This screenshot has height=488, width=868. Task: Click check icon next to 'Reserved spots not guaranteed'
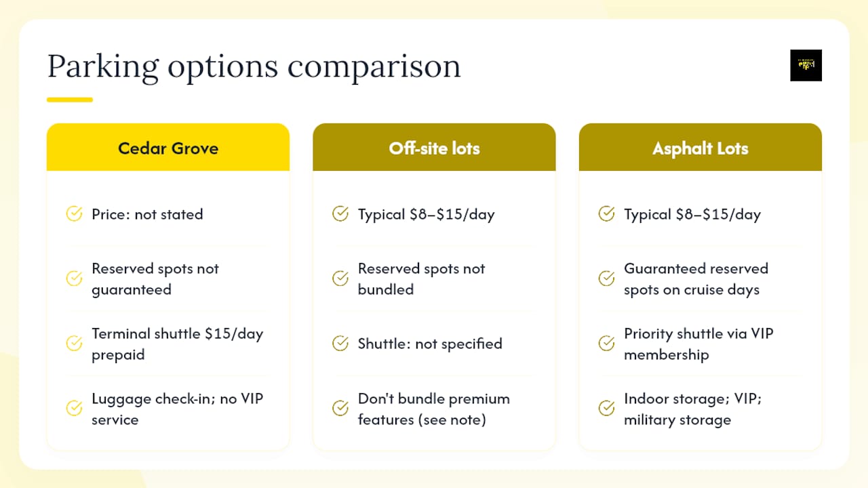pyautogui.click(x=74, y=279)
